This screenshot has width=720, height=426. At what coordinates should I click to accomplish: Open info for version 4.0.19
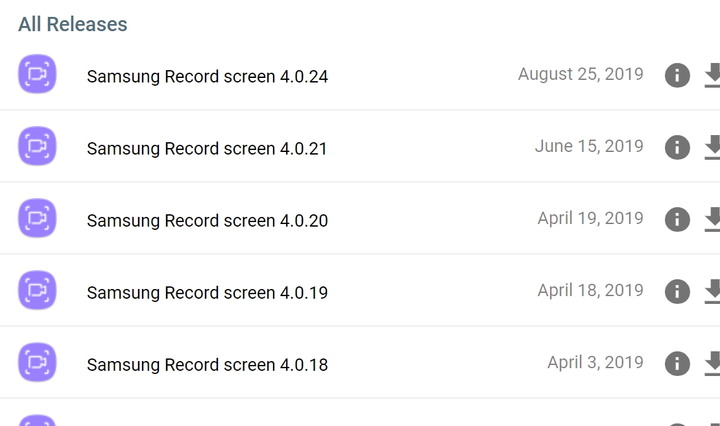click(x=677, y=291)
